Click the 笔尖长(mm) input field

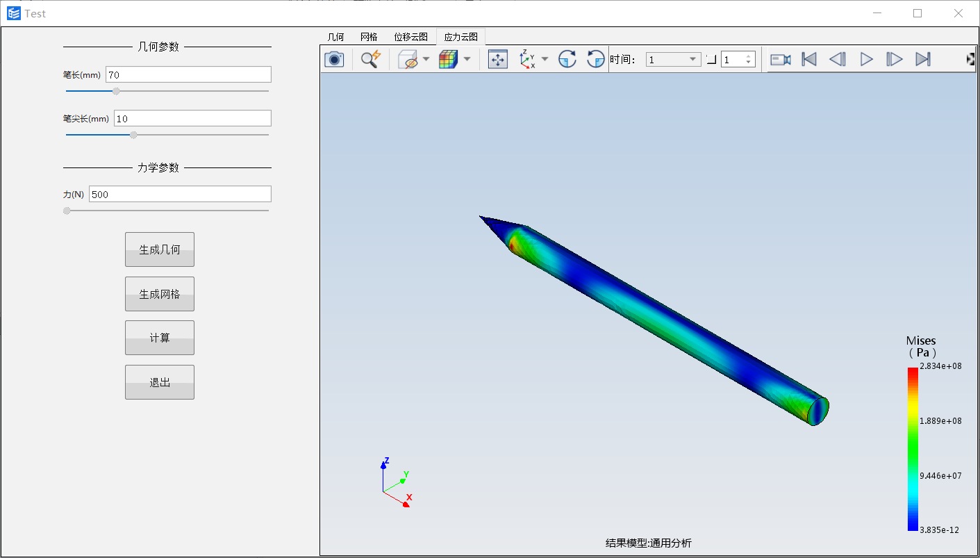click(x=192, y=118)
